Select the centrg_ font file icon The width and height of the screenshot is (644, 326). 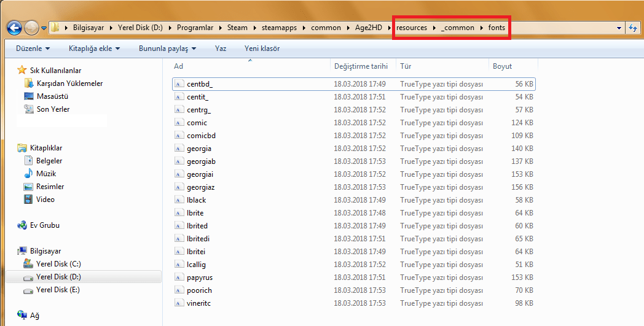tap(179, 110)
